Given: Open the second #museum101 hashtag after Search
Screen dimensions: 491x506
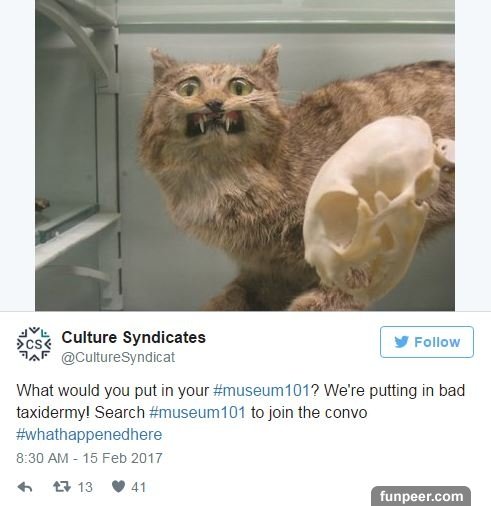Looking at the screenshot, I should [198, 412].
